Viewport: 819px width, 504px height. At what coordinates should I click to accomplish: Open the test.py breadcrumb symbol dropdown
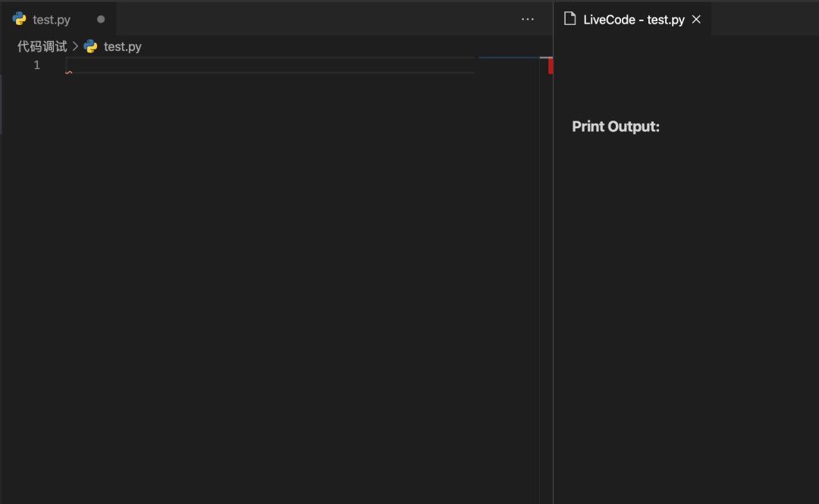coord(123,46)
